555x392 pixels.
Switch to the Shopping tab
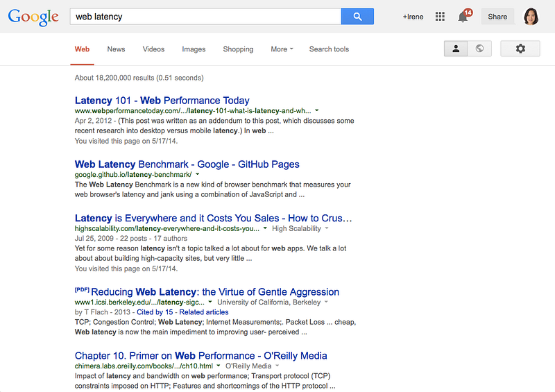(x=238, y=49)
